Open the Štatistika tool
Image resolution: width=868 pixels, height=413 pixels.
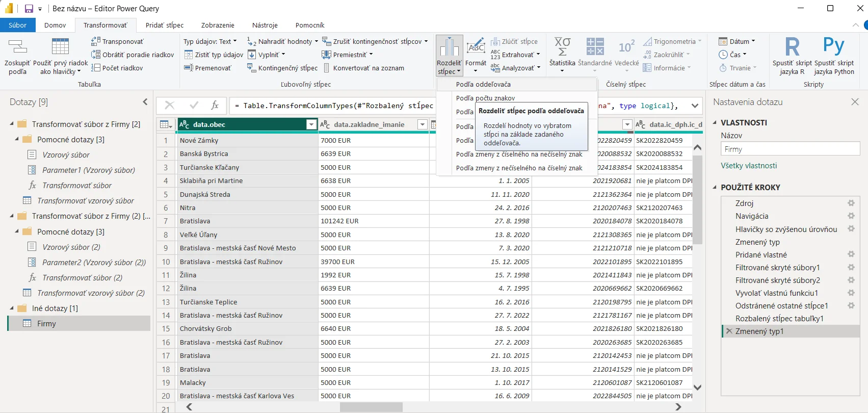pyautogui.click(x=562, y=55)
